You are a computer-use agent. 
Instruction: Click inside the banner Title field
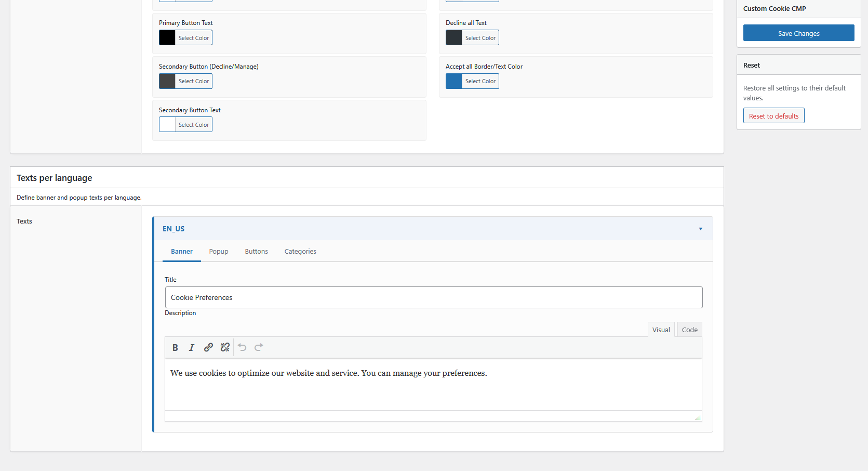[x=434, y=297]
